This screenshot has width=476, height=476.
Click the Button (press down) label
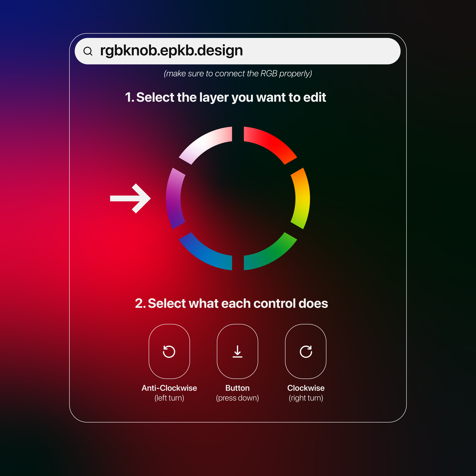(238, 393)
